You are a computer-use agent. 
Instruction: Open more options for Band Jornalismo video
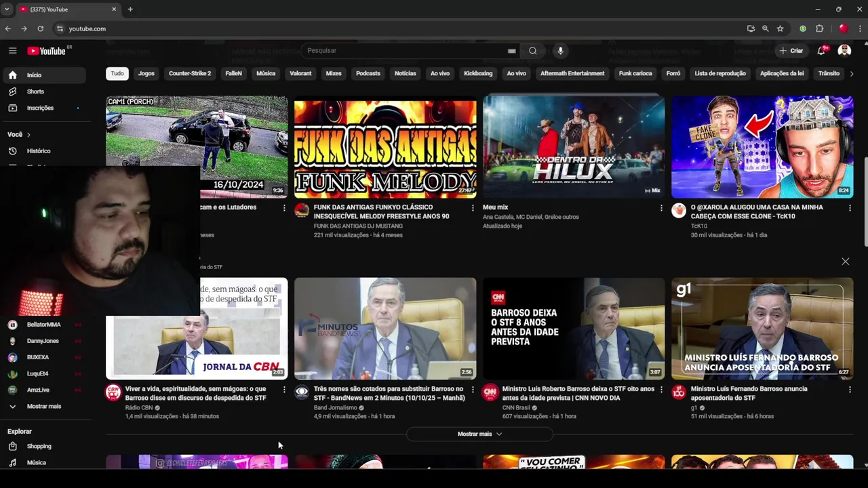click(x=473, y=390)
